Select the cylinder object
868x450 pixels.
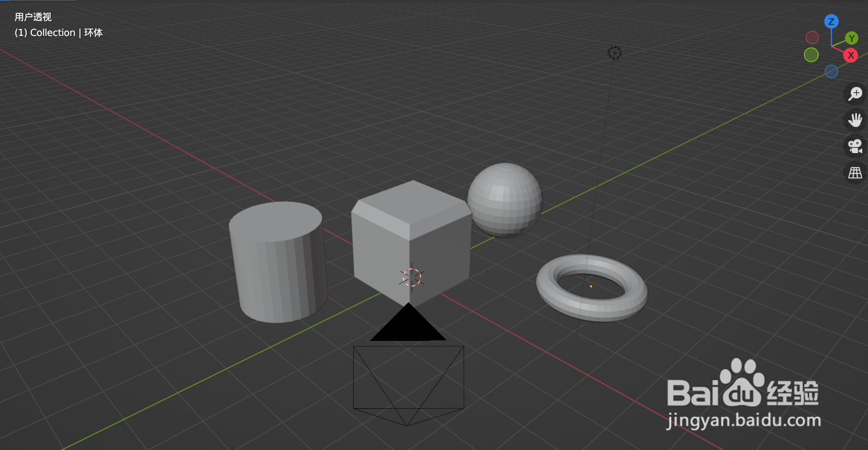tap(278, 262)
